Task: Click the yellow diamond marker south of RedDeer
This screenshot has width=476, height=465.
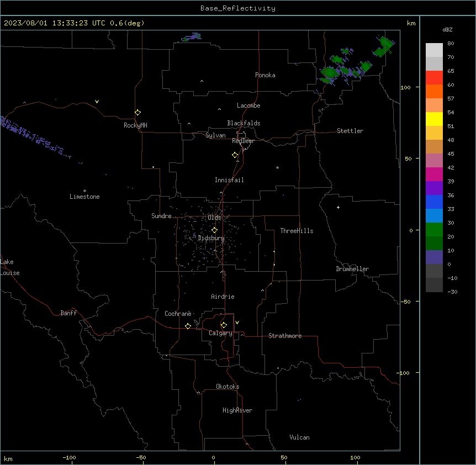Action: pos(235,155)
